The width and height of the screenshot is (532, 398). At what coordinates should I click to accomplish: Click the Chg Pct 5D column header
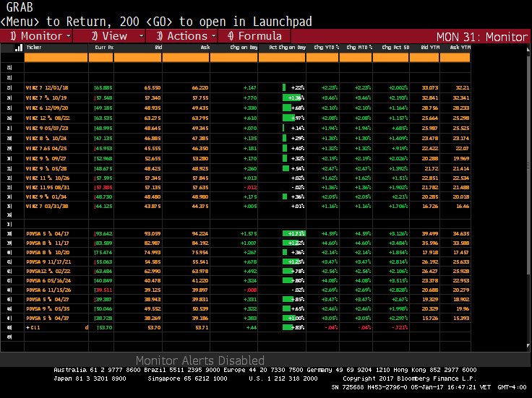395,48
